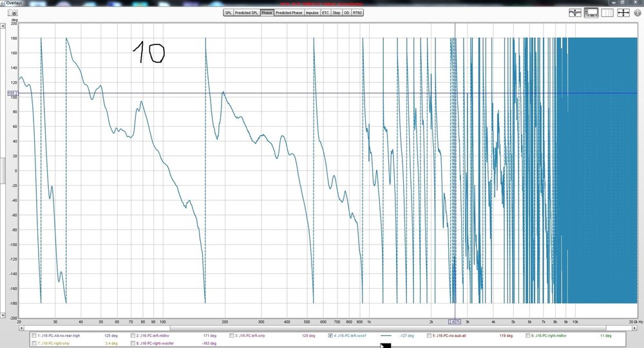The width and height of the screenshot is (644, 348).
Task: Select the Predicted Phase graph button
Action: click(289, 13)
